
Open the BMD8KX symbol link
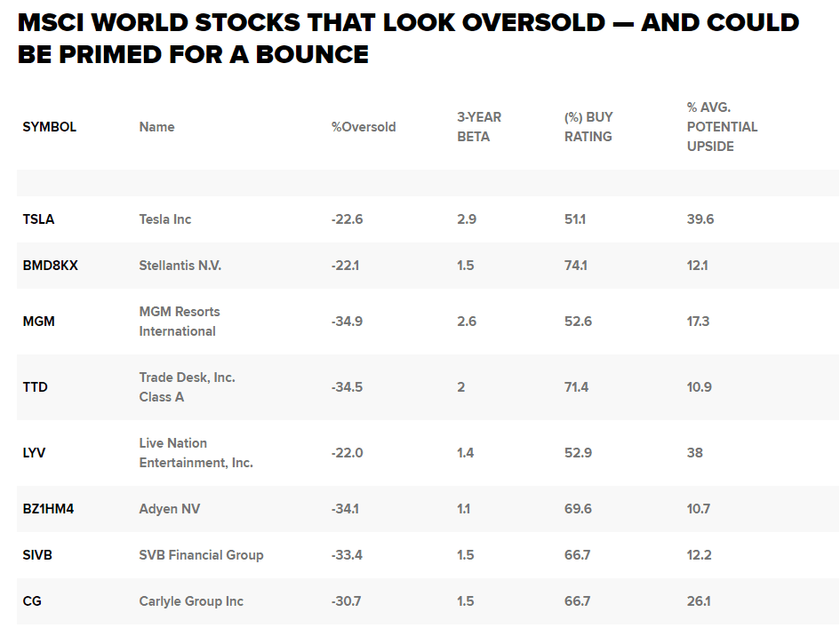pyautogui.click(x=50, y=266)
